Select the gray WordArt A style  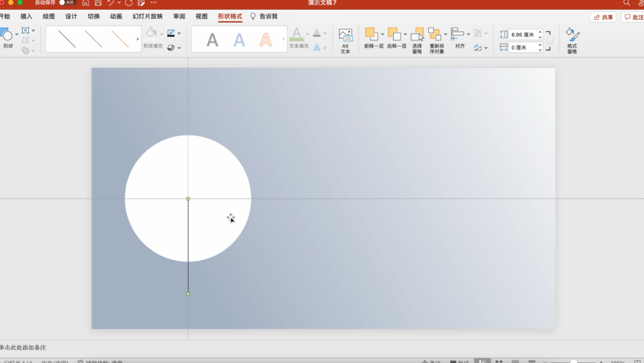(x=212, y=40)
